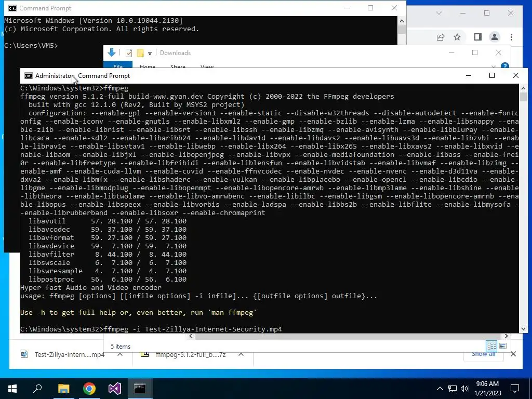This screenshot has height=399, width=532.
Task: Open Windows taskbar search
Action: 37,389
